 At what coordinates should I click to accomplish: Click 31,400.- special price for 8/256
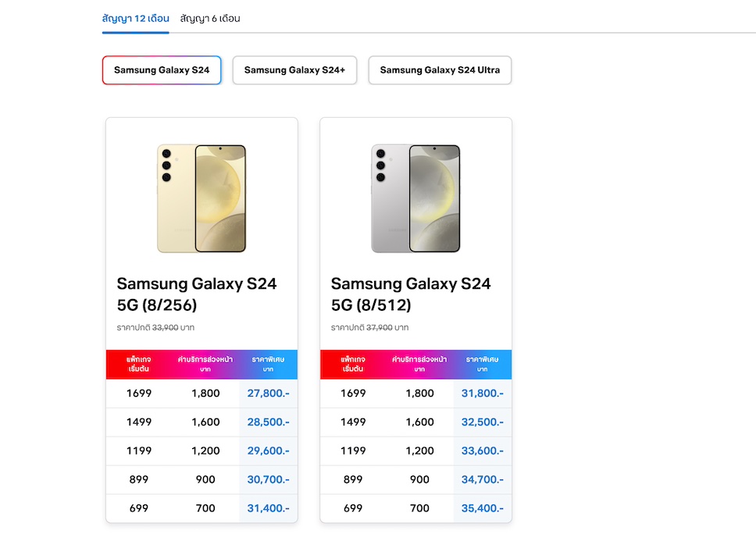click(268, 509)
